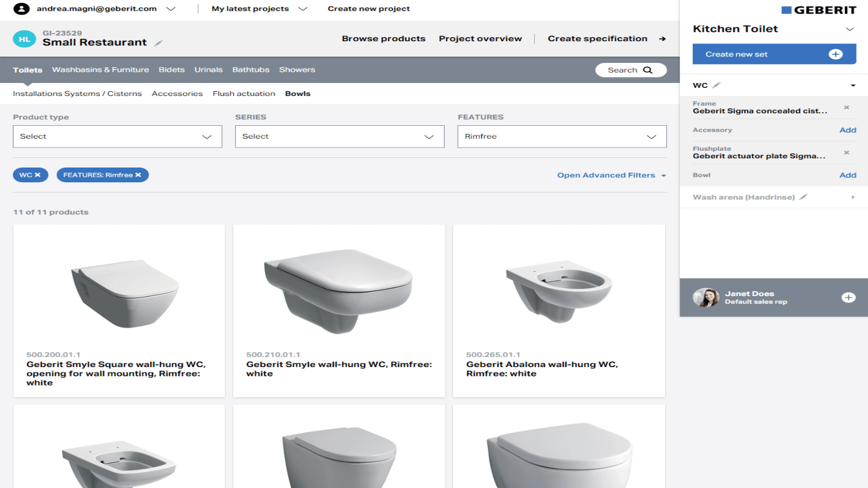The image size is (868, 488).
Task: Open Advanced Filters
Action: click(x=606, y=175)
